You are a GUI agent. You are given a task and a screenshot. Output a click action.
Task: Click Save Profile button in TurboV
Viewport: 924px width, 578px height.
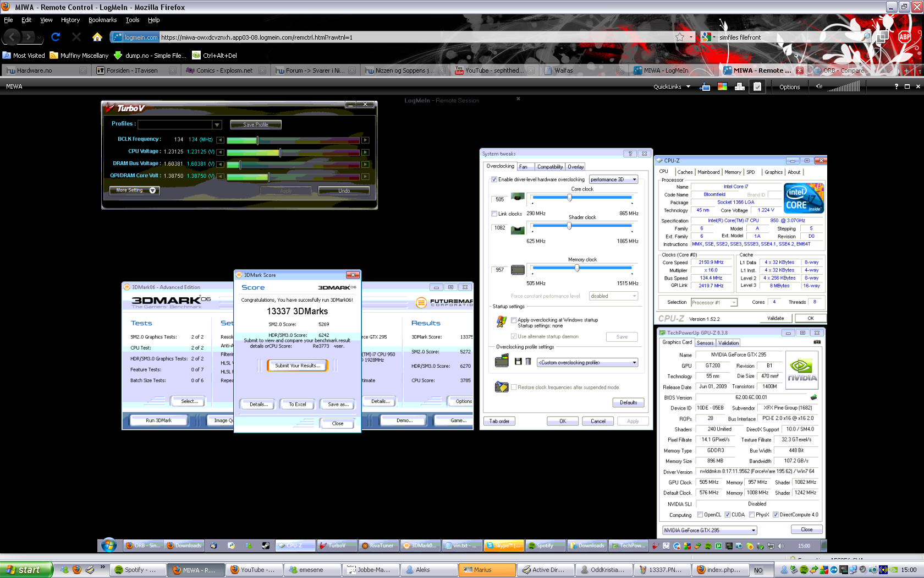tap(256, 125)
